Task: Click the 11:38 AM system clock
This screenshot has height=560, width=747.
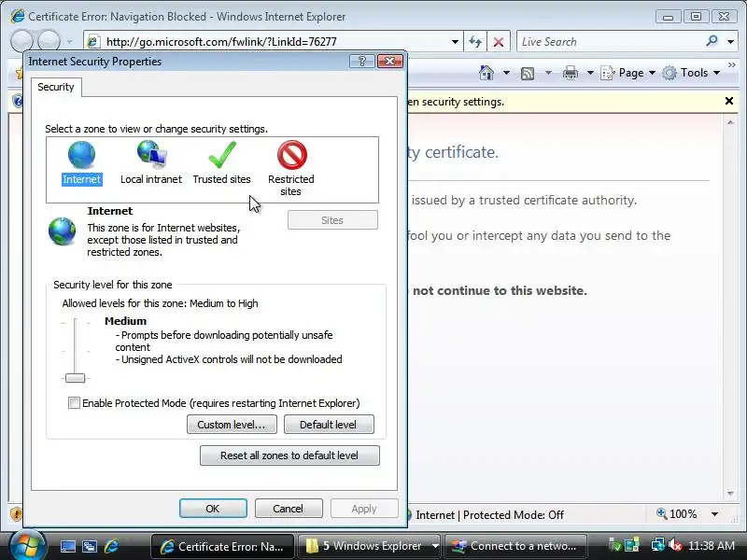Action: [712, 545]
